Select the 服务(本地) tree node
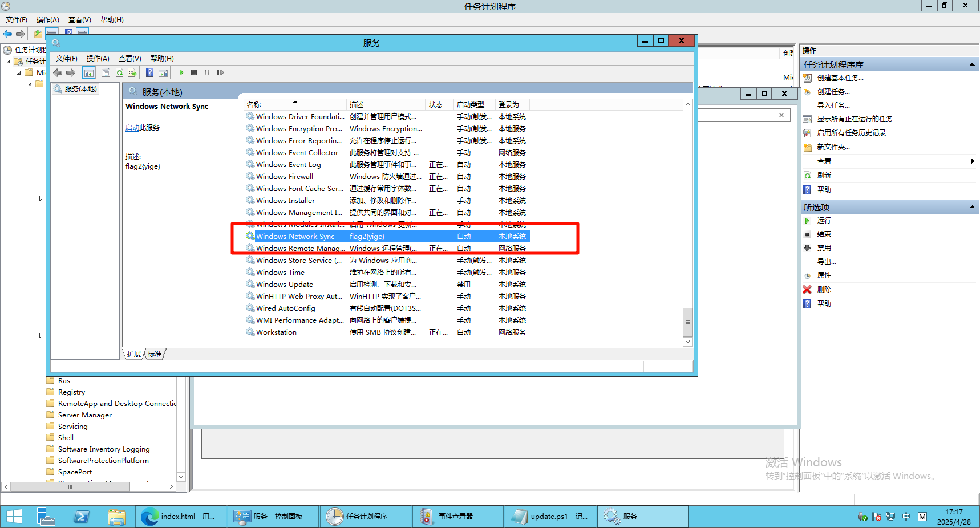 click(x=76, y=89)
